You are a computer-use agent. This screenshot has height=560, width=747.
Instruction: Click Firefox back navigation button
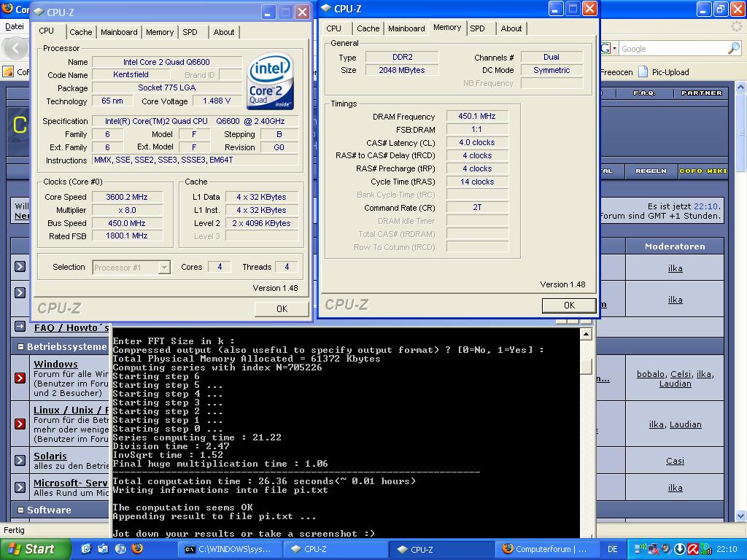tap(15, 48)
